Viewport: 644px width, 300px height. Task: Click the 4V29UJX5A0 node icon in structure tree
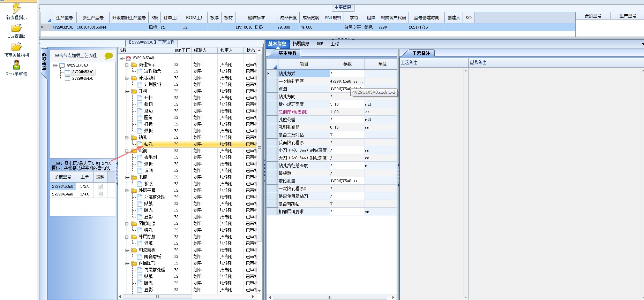[x=62, y=65]
